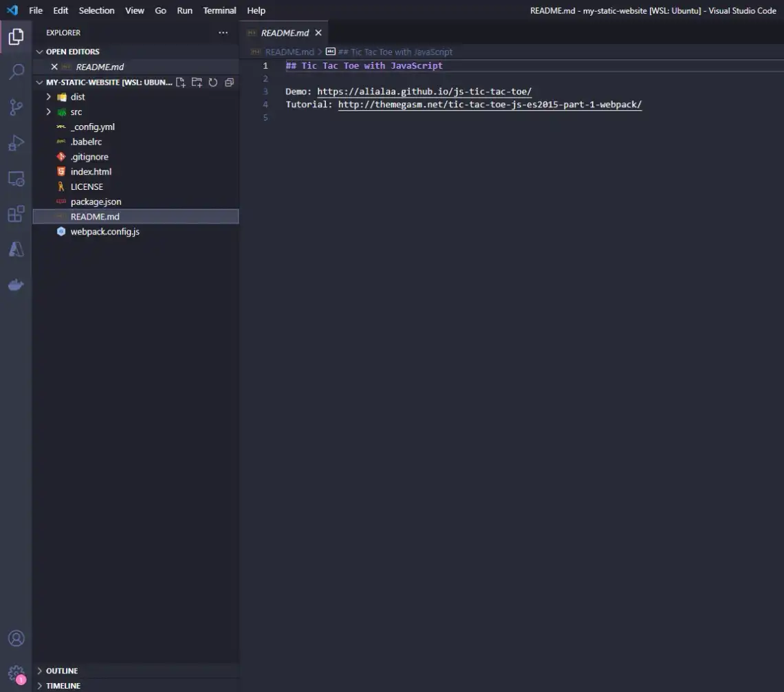Expand the dist folder
The height and width of the screenshot is (692, 784).
(77, 97)
